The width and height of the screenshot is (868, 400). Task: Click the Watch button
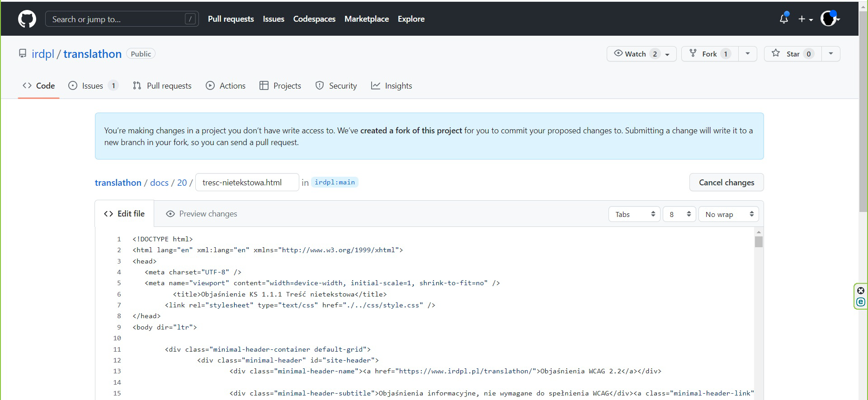point(642,54)
